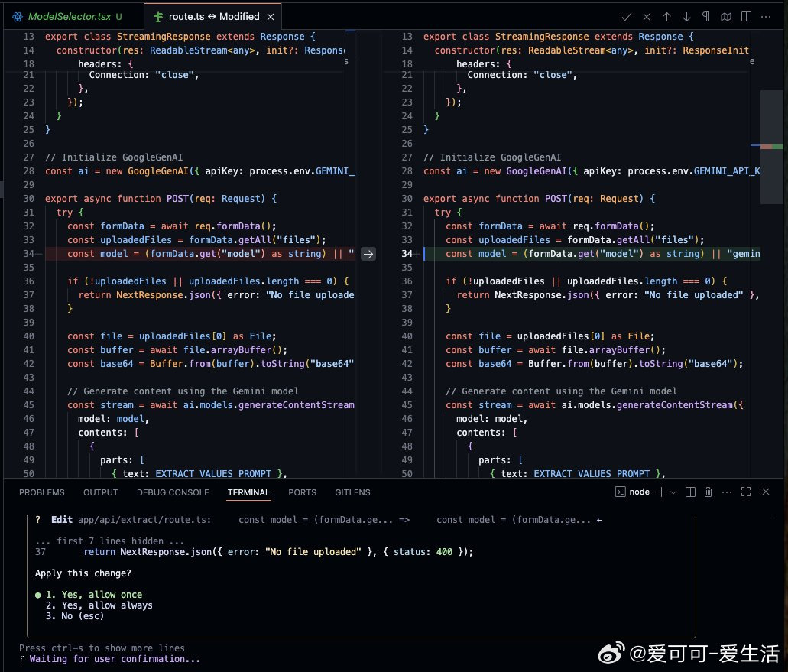Maximize the terminal panel size
788x672 pixels.
pyautogui.click(x=746, y=492)
